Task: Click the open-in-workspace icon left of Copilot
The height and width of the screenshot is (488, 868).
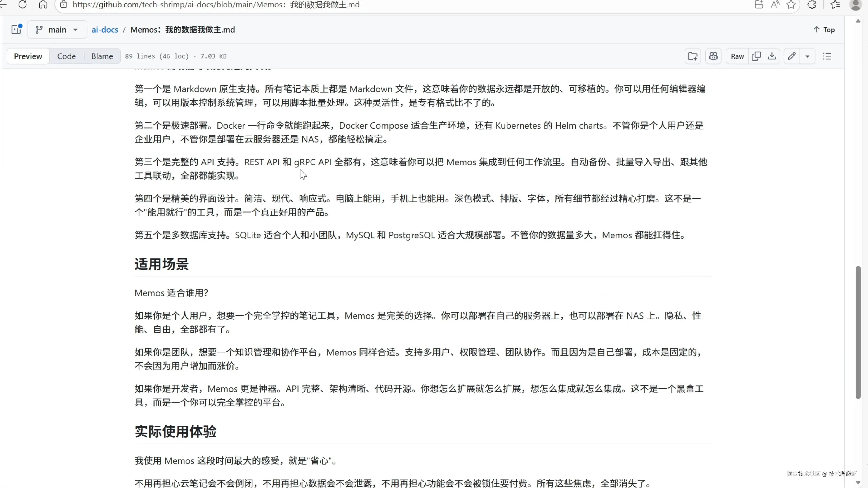Action: coord(693,56)
